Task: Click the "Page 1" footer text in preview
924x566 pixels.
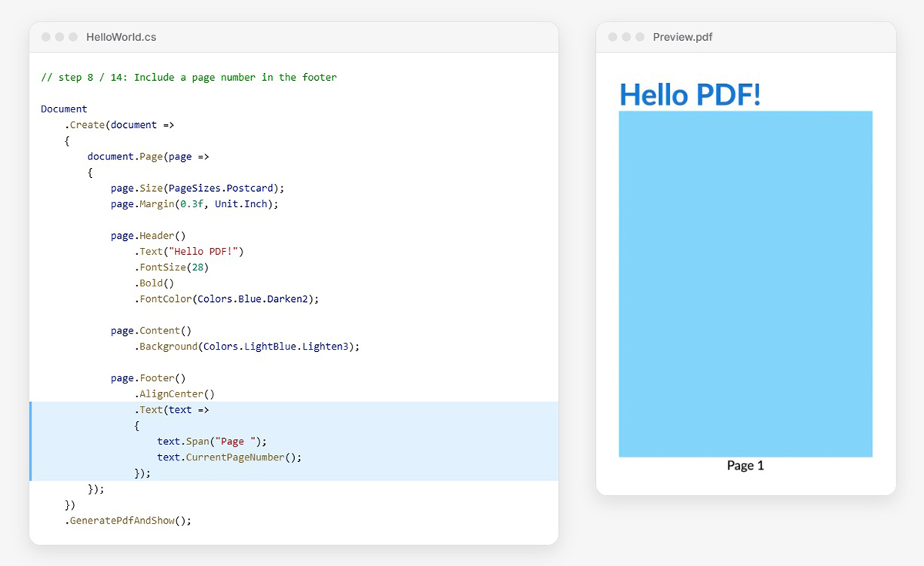Action: (x=745, y=466)
